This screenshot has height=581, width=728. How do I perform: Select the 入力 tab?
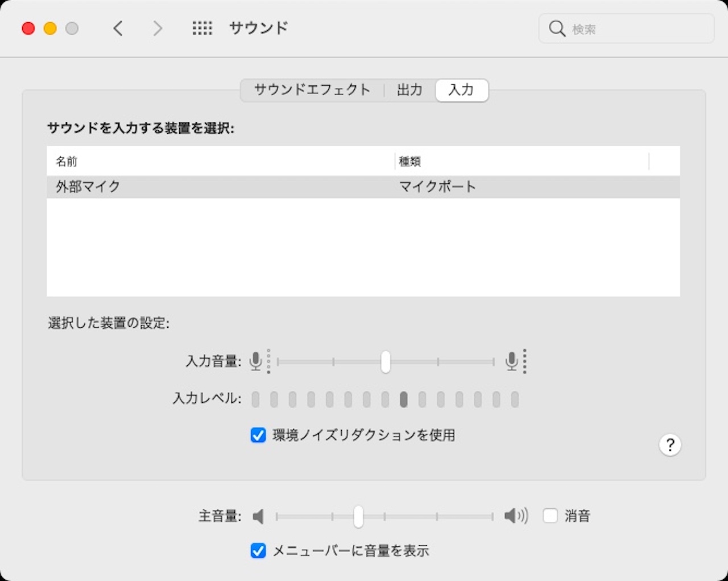pyautogui.click(x=461, y=90)
